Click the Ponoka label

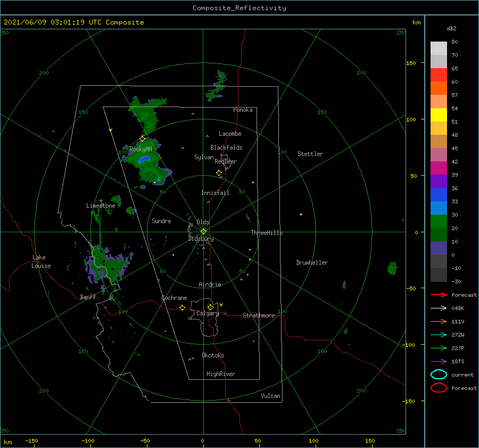[243, 110]
